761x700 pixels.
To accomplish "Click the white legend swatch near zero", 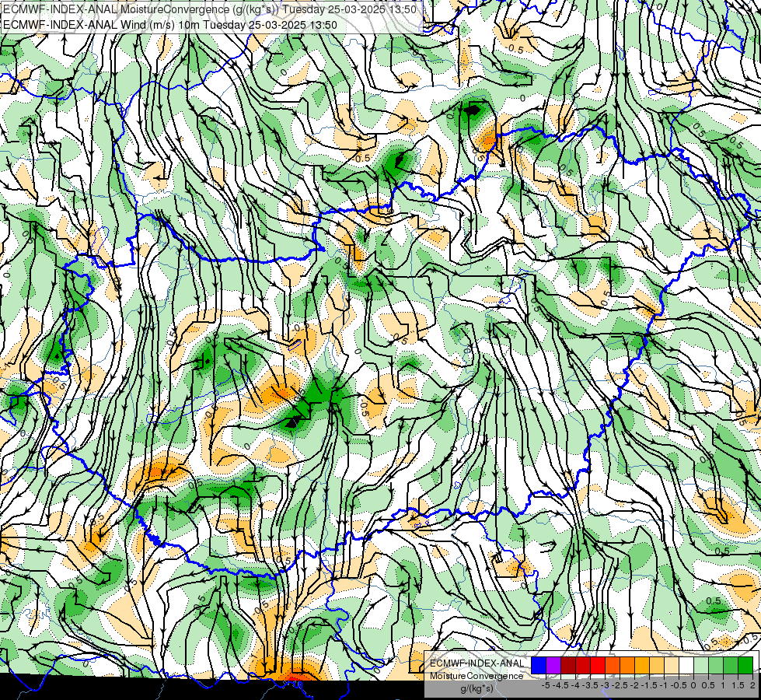I will (686, 665).
